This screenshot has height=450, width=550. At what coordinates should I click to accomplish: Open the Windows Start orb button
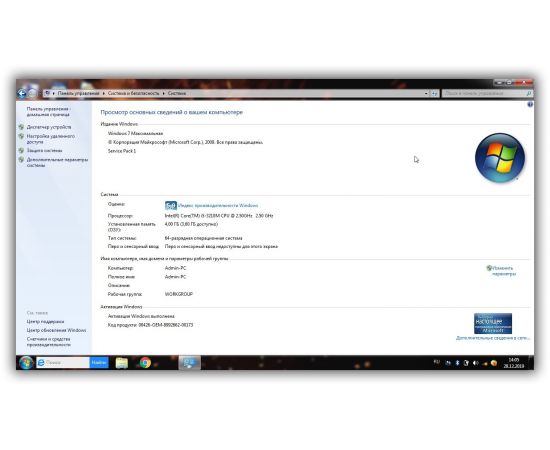click(26, 363)
